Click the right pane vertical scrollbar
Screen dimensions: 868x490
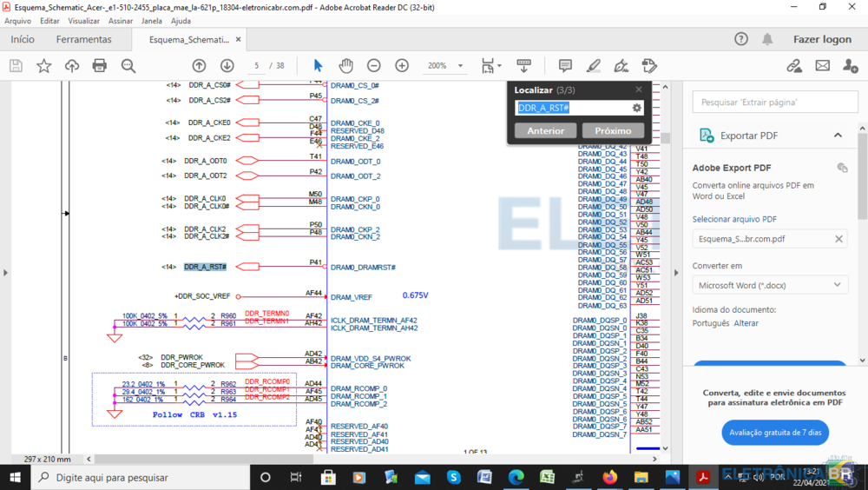point(863,175)
